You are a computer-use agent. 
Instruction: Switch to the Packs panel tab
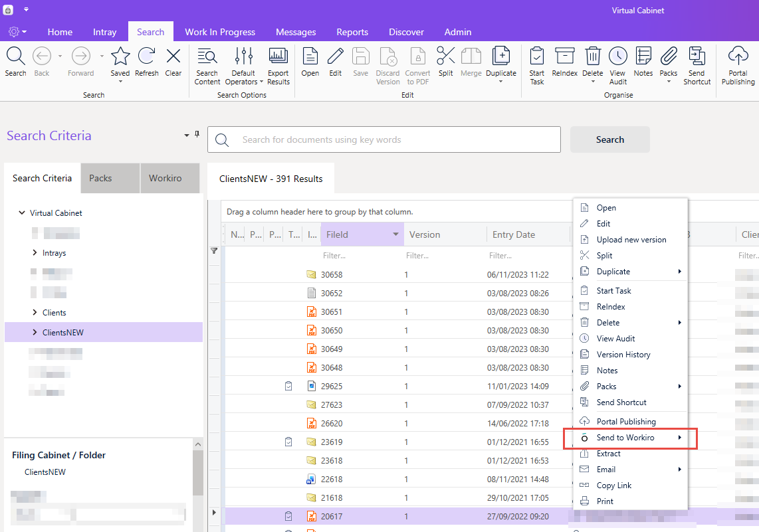[100, 178]
